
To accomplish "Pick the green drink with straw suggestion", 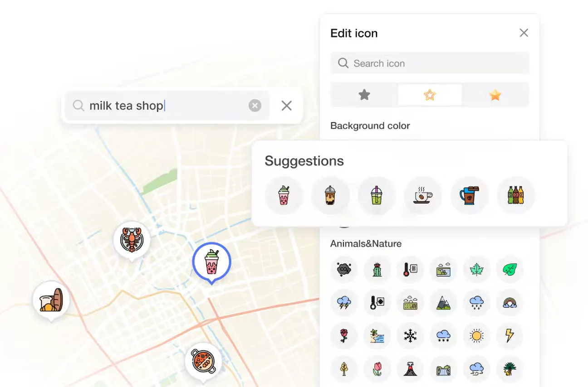I will click(377, 196).
